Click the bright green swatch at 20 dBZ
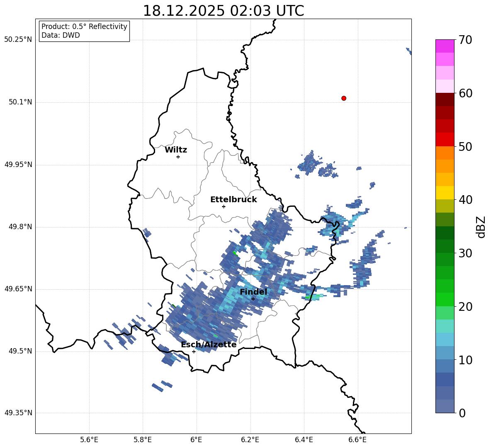Viewport: 491px width, 448px height. point(445,299)
